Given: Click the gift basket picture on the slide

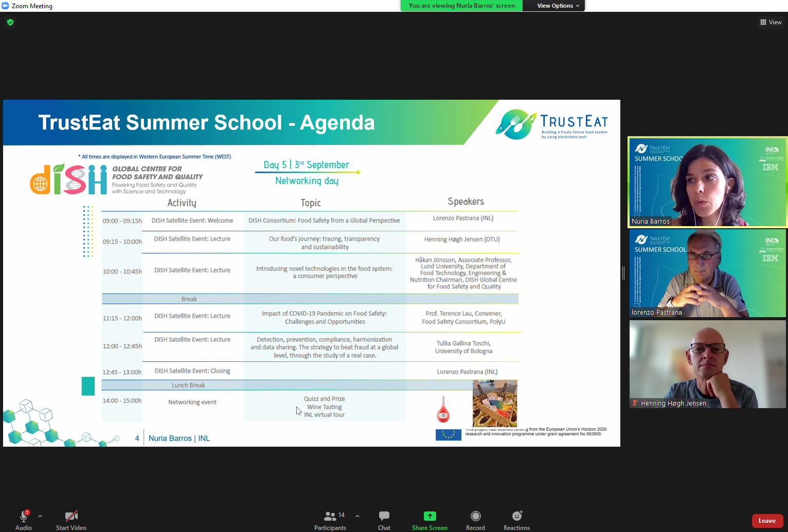Looking at the screenshot, I should coord(495,403).
